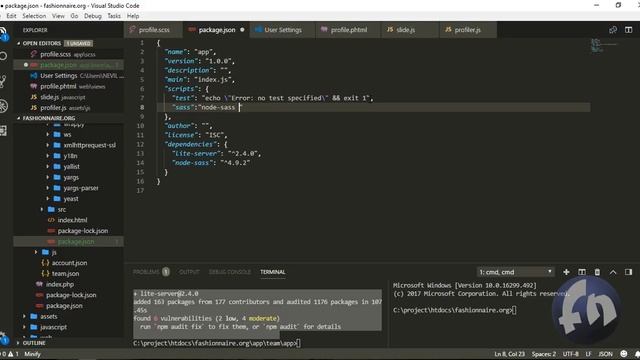Open the Go menu

click(x=74, y=16)
